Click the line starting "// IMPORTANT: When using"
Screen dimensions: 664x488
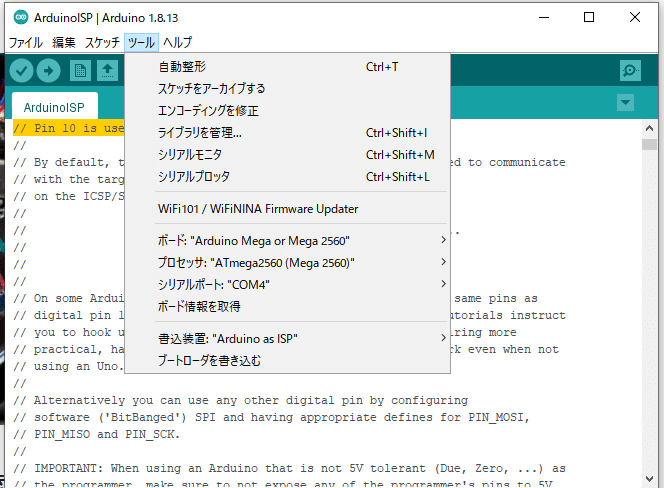pyautogui.click(x=289, y=468)
